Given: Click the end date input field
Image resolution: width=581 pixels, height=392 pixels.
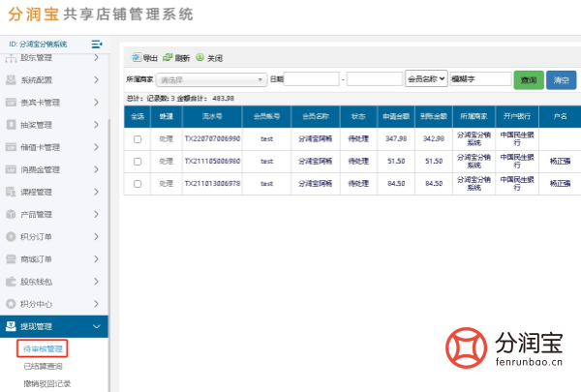Looking at the screenshot, I should coord(375,79).
